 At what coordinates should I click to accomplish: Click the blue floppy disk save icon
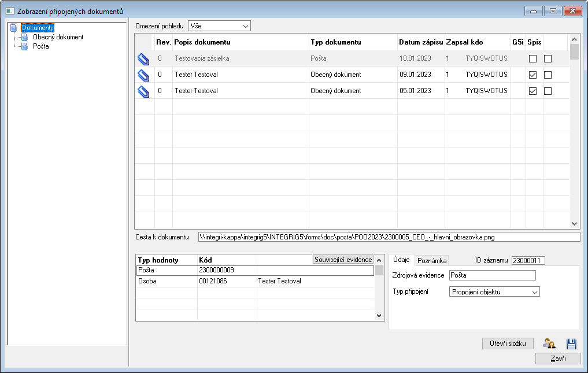point(571,344)
